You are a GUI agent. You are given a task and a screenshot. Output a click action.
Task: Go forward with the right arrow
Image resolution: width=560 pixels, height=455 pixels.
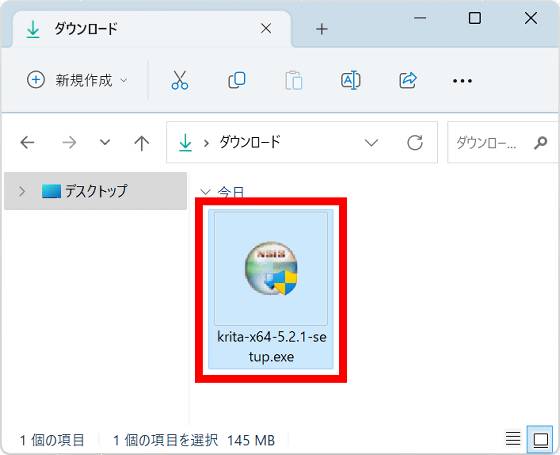[69, 142]
